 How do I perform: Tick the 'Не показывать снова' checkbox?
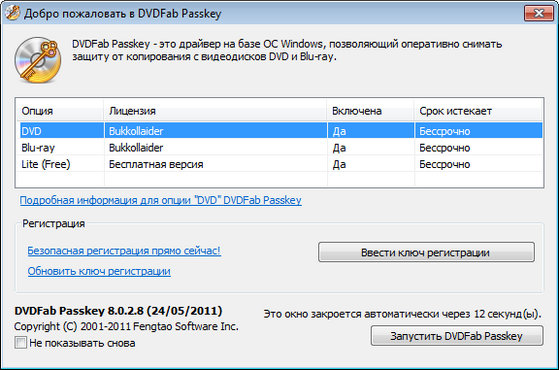[20, 343]
